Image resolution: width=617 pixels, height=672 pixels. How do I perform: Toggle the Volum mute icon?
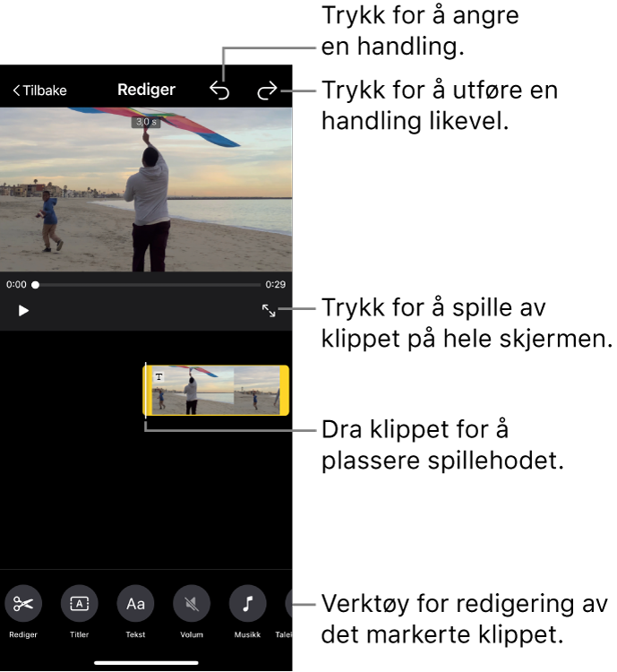(192, 603)
